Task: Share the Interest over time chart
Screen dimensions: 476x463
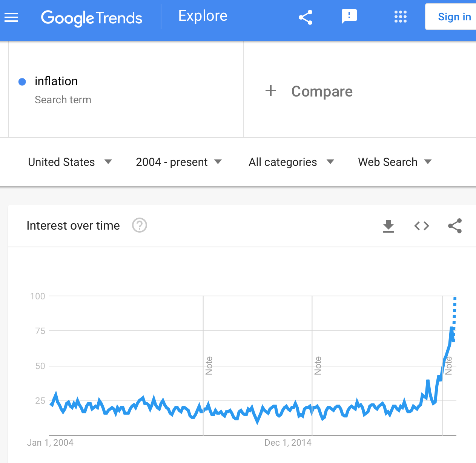Action: [x=455, y=226]
